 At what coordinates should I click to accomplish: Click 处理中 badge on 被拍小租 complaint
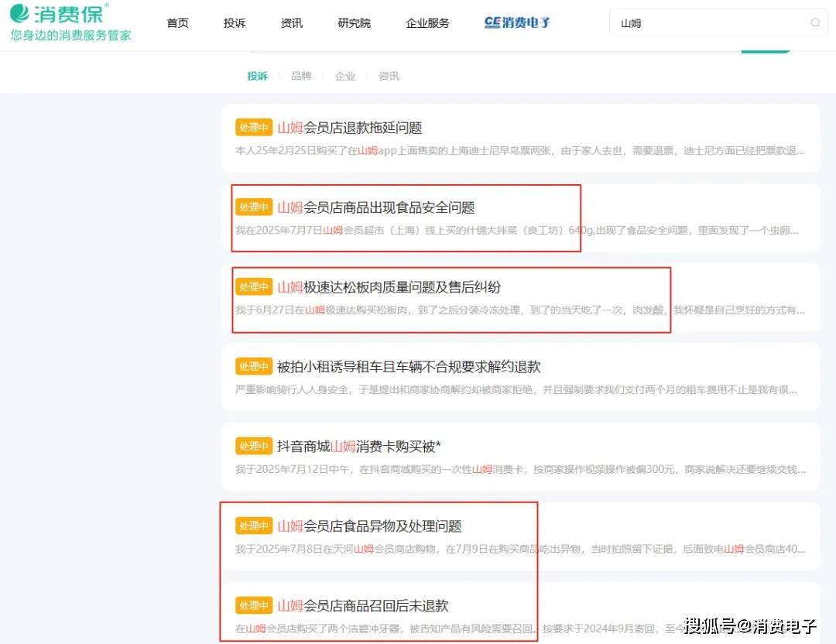pos(254,366)
